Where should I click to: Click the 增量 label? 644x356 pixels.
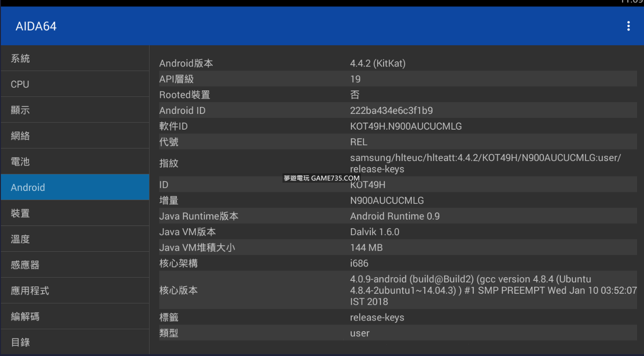coord(169,200)
